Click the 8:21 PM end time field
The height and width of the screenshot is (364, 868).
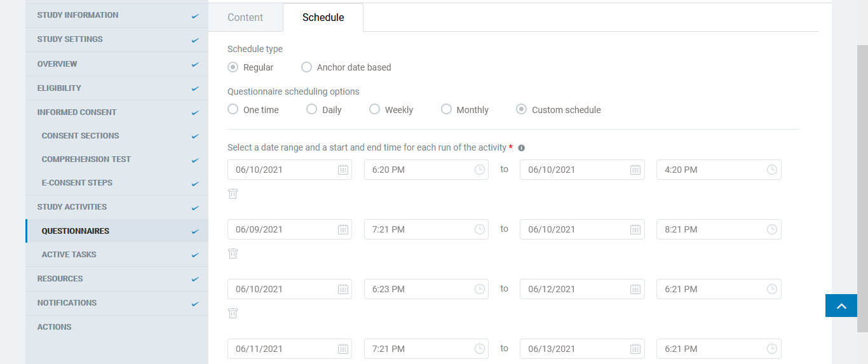click(719, 229)
